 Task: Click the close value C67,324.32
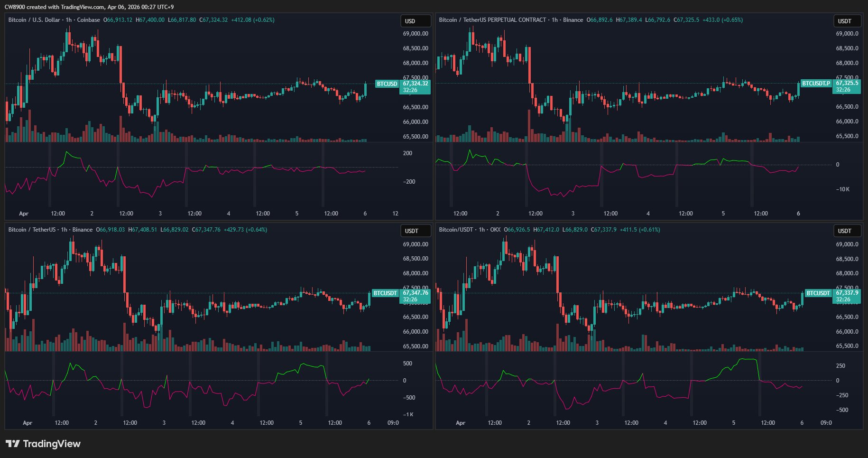point(213,20)
